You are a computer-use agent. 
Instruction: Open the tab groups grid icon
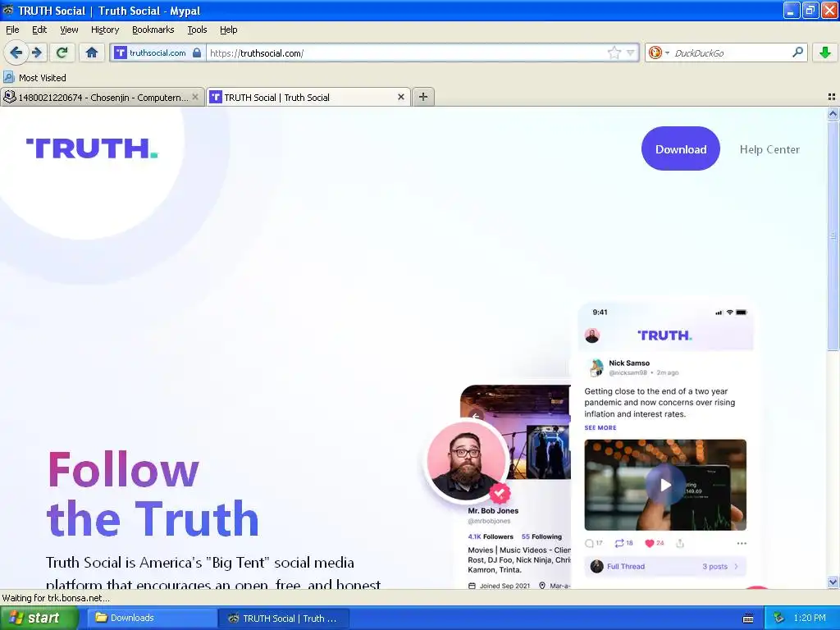tap(832, 97)
